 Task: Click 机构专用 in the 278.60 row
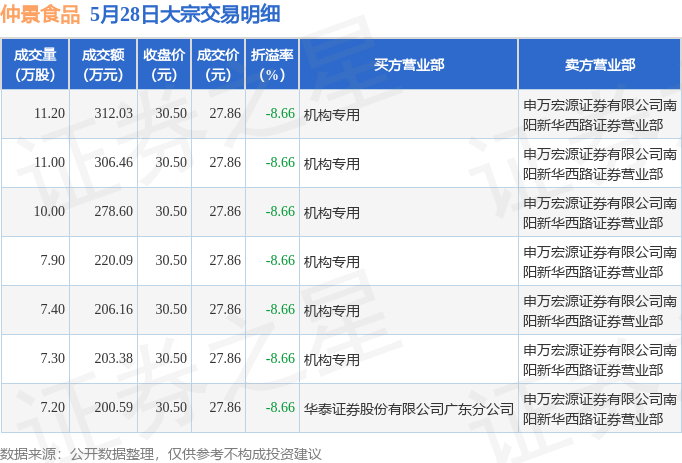point(331,213)
